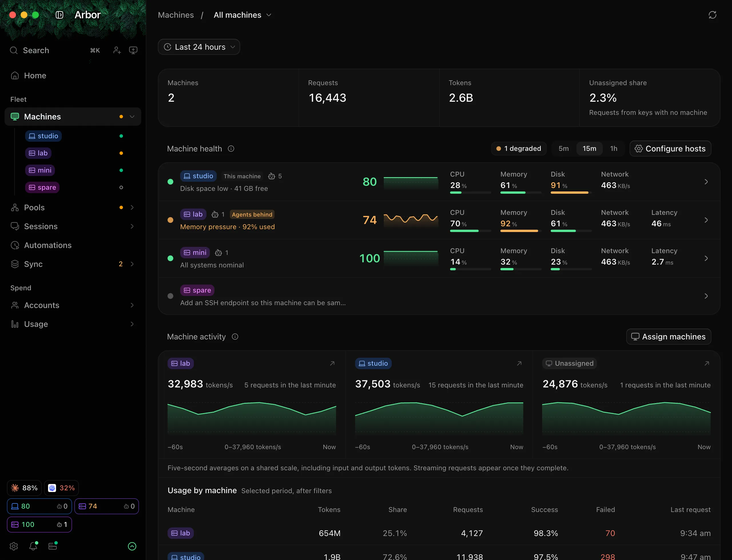Viewport: 732px width, 560px height.
Task: Open settings gear in sidebar footer
Action: (14, 546)
